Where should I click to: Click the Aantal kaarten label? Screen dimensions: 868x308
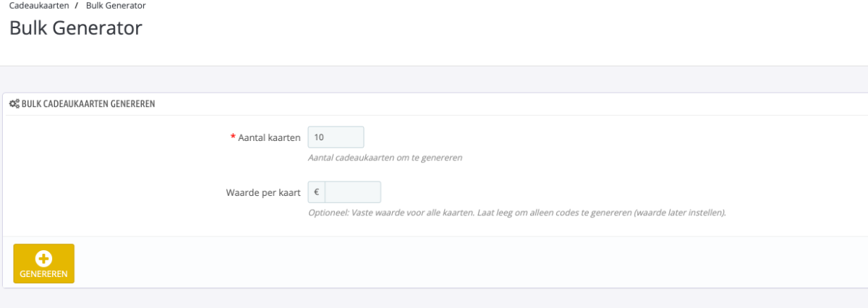tap(269, 137)
